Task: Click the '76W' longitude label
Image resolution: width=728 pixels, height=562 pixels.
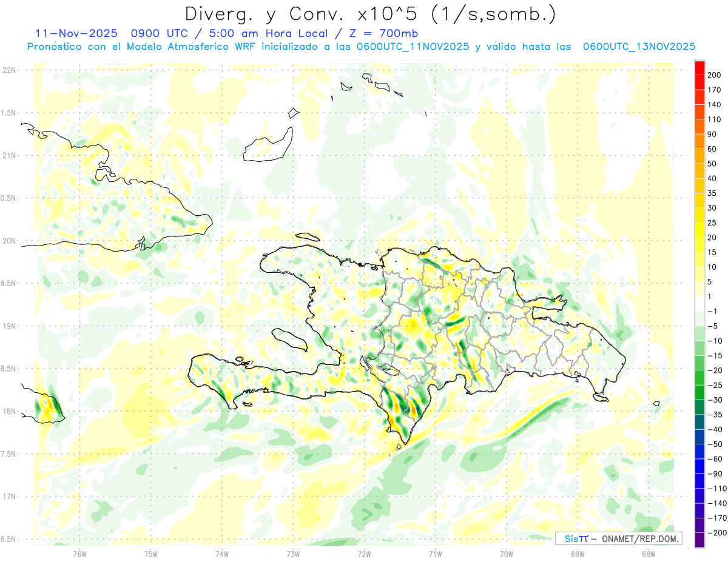Action: tap(79, 554)
